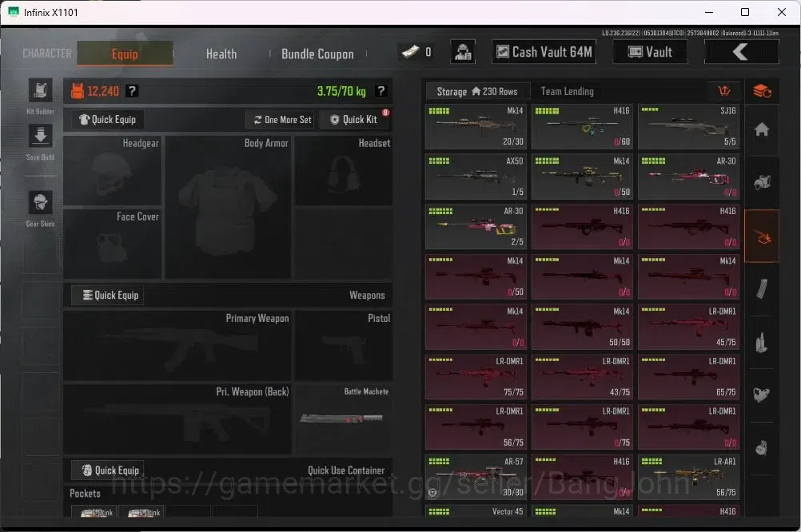Click Quick Equip in Weapons section
Screen dimensions: 801x532
(x=108, y=295)
